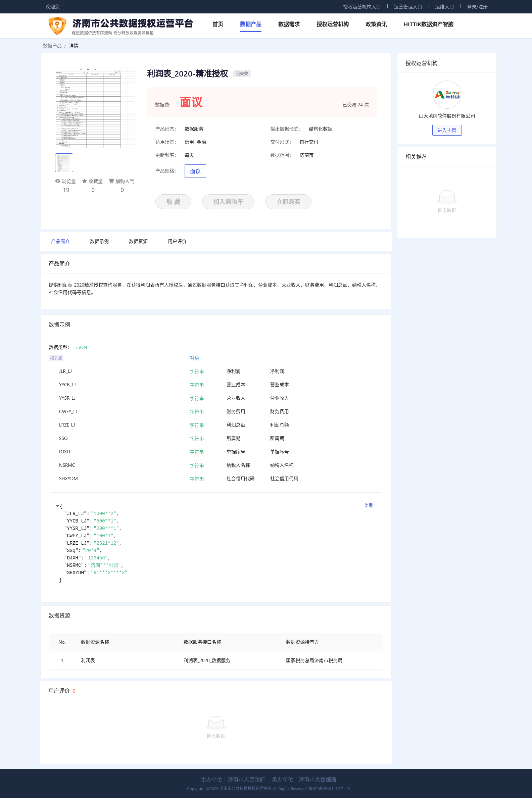This screenshot has width=532, height=798.
Task: Click the YYCB_LJ field name
Action: [x=67, y=385]
